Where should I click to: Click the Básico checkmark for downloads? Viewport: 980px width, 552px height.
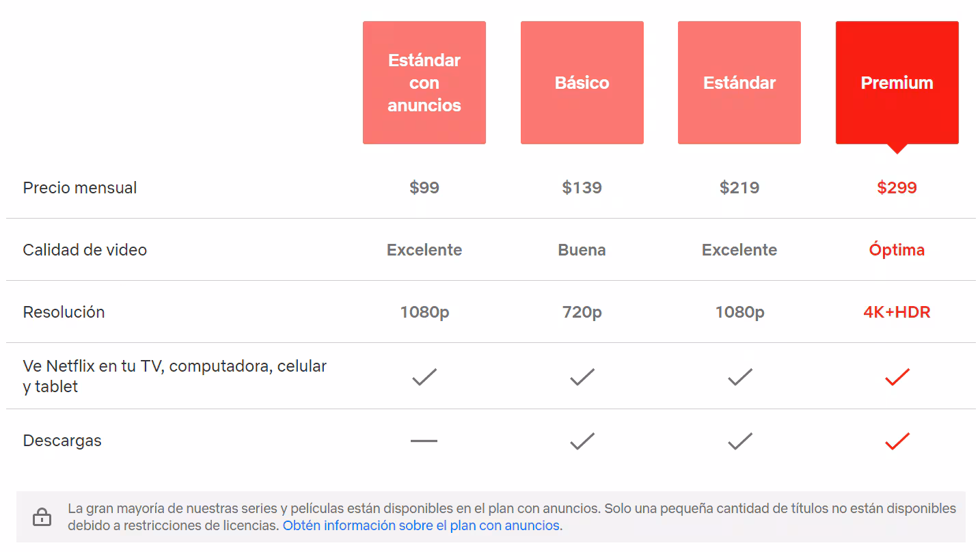point(582,441)
